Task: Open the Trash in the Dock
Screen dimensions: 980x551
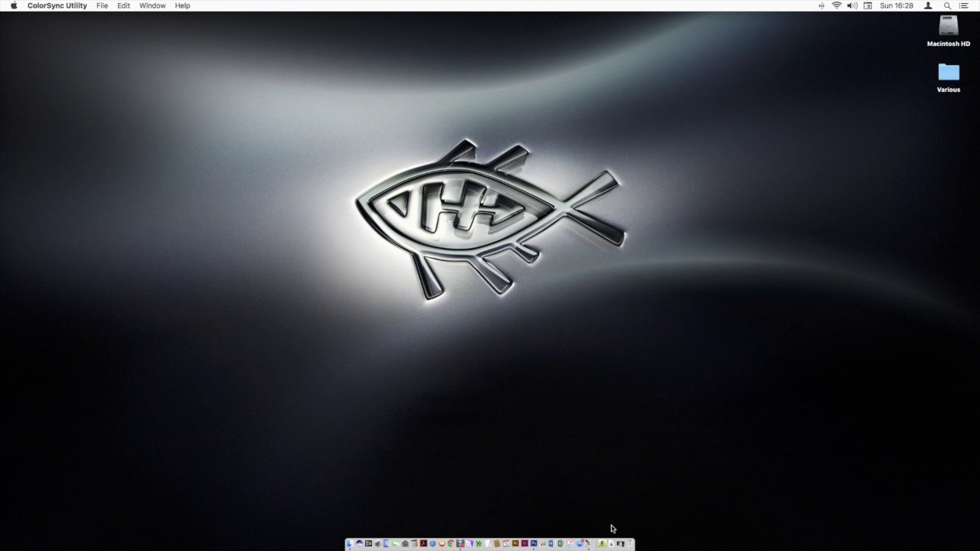Action: (629, 543)
